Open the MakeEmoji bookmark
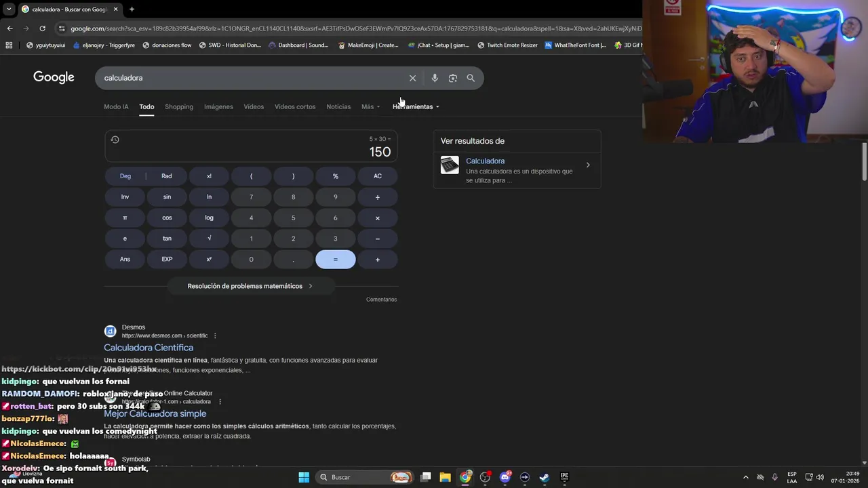Image resolution: width=868 pixels, height=488 pixels. click(x=368, y=45)
